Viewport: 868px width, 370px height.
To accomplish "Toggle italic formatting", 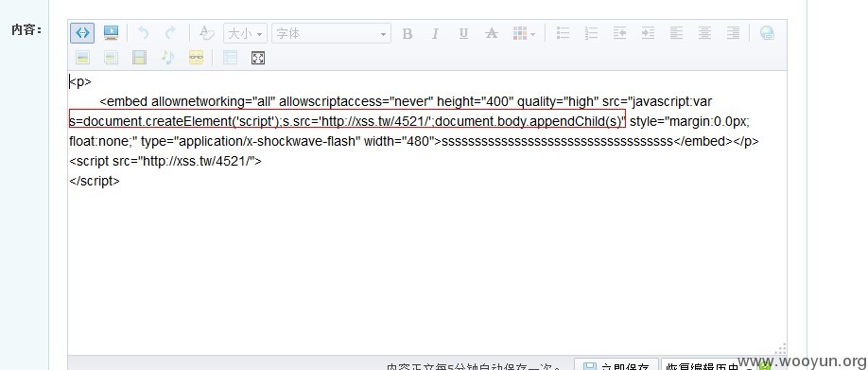I will tap(435, 34).
